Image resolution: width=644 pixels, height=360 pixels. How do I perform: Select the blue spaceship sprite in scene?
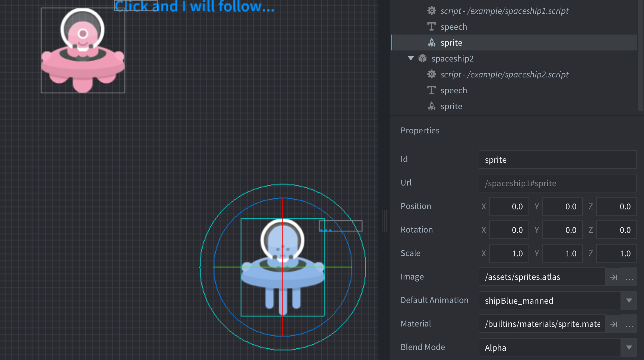click(283, 267)
